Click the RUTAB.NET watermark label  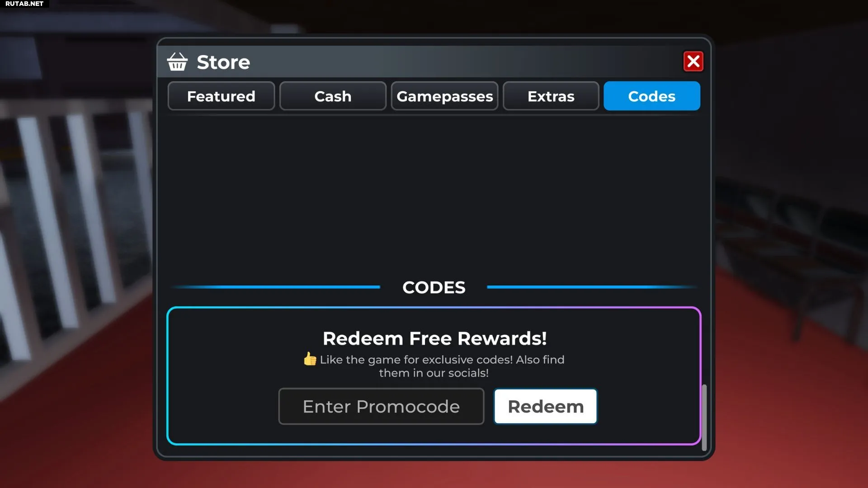click(x=24, y=4)
